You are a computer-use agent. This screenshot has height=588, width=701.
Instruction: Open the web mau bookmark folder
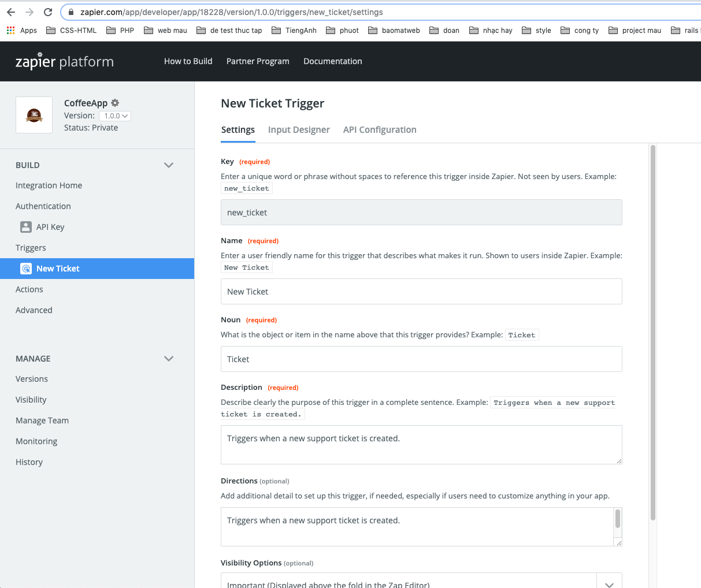[x=165, y=31]
